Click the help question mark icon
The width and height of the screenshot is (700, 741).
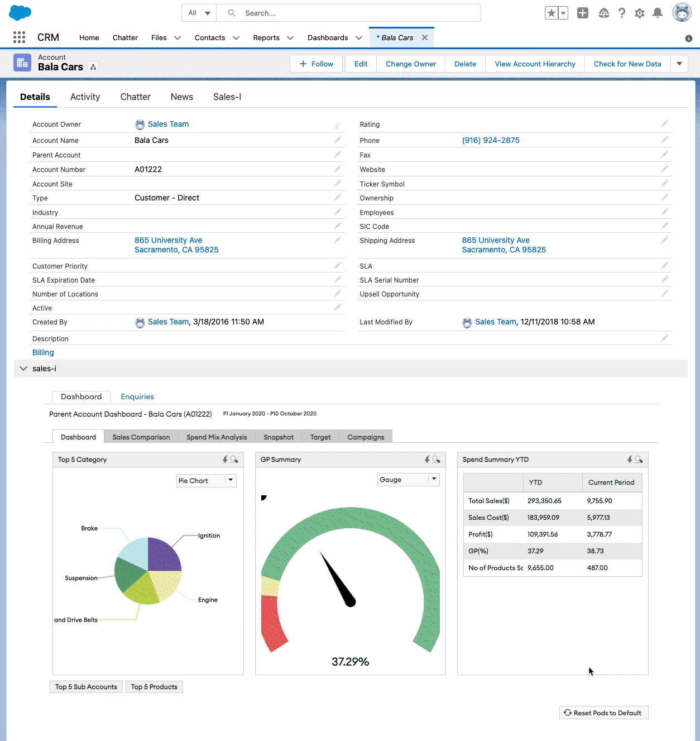pos(621,13)
